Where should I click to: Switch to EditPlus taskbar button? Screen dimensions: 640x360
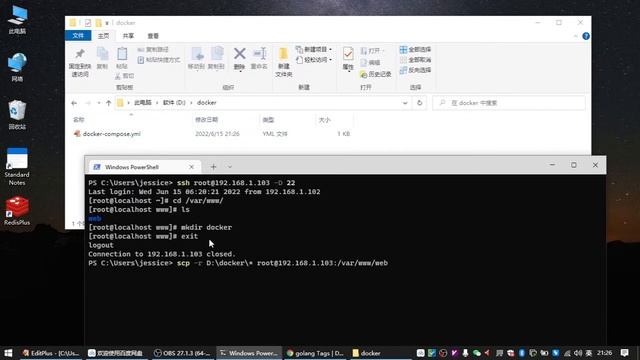tap(51, 353)
